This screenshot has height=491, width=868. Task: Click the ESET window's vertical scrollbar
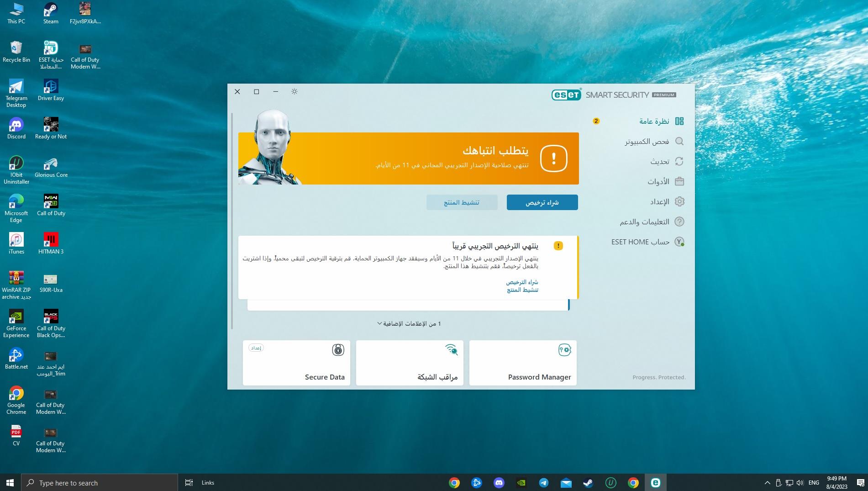point(232,221)
